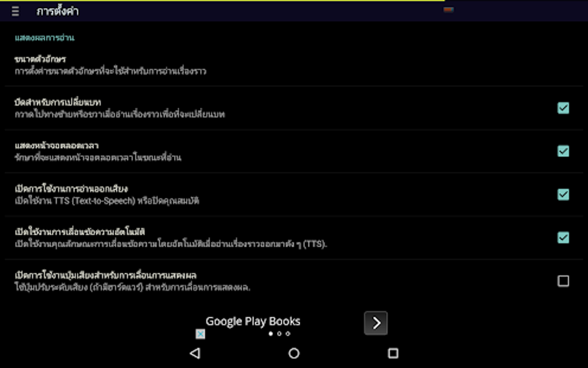Viewport: 588px width, 368px height.
Task: Uncheck the keep screen on checkbox
Action: tap(563, 151)
